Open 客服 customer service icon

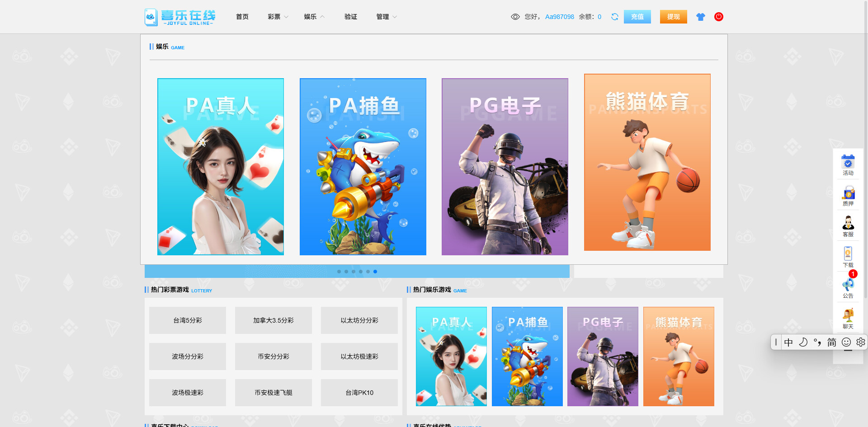pos(848,226)
